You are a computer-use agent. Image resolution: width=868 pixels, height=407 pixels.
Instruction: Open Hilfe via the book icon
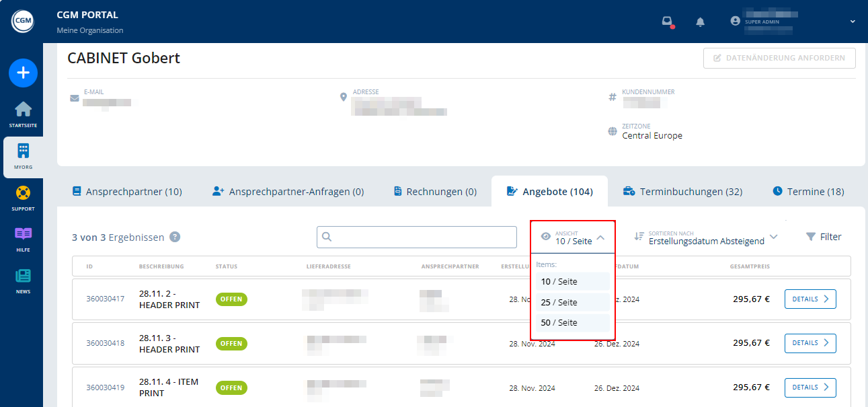pyautogui.click(x=23, y=234)
